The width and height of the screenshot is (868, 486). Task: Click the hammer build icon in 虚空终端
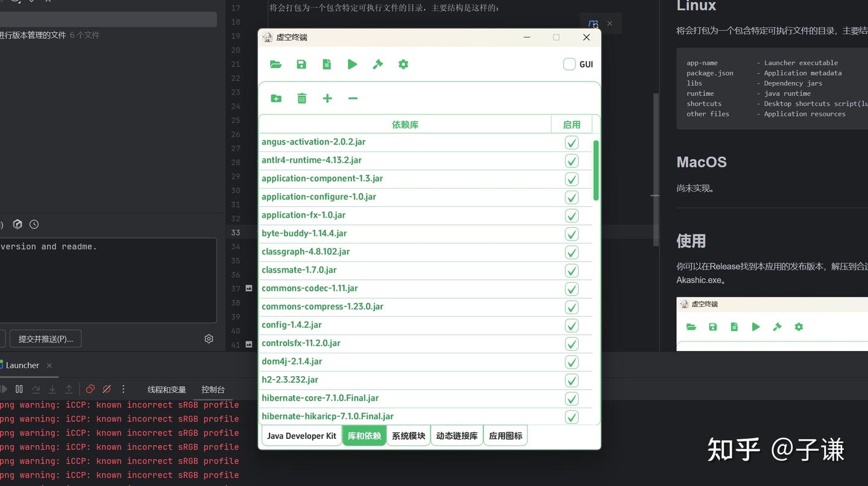pos(378,65)
